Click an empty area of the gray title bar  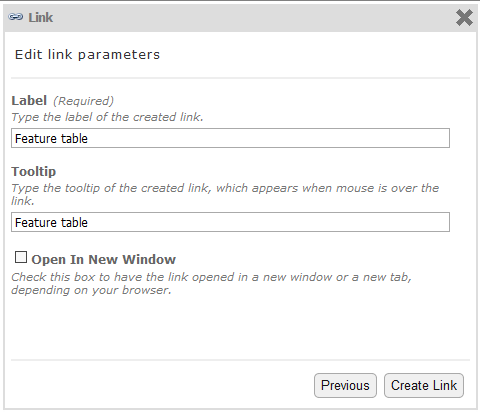(253, 17)
